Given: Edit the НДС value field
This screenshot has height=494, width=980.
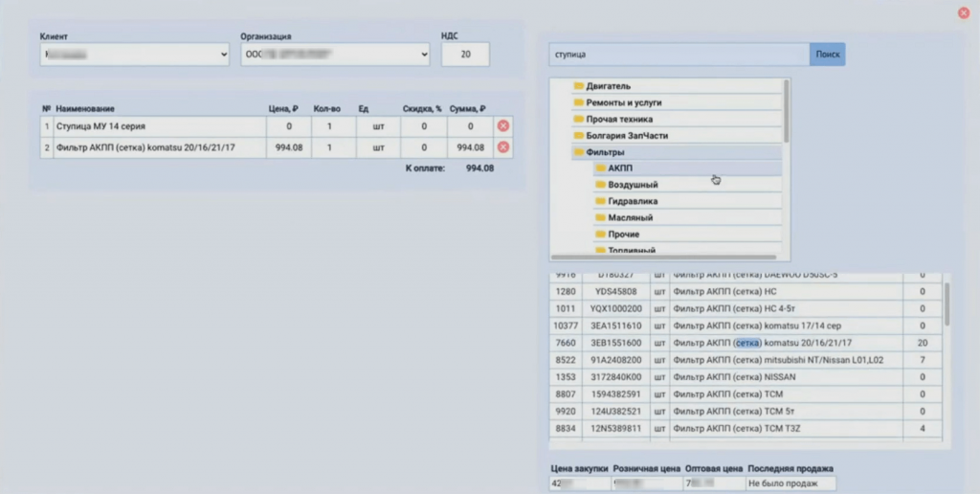Looking at the screenshot, I should tap(465, 56).
